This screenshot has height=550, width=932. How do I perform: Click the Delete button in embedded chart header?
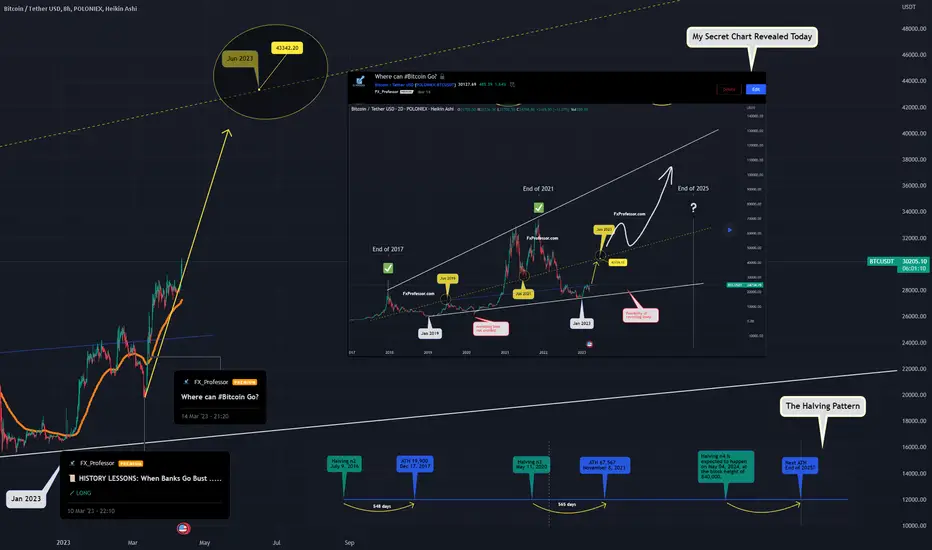(729, 89)
